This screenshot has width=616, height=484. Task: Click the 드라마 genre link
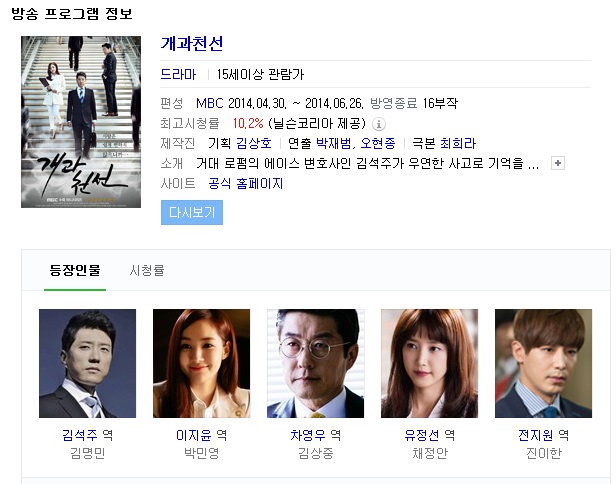(x=178, y=74)
